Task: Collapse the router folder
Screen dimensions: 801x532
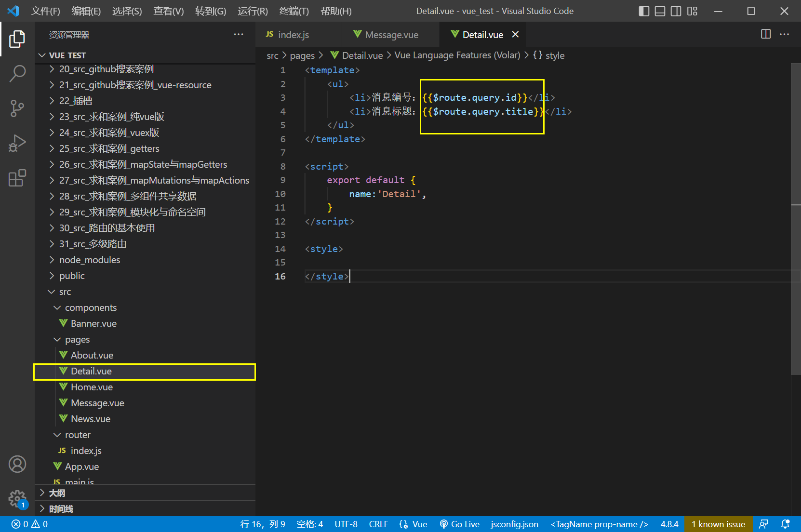Action: [x=145, y=435]
